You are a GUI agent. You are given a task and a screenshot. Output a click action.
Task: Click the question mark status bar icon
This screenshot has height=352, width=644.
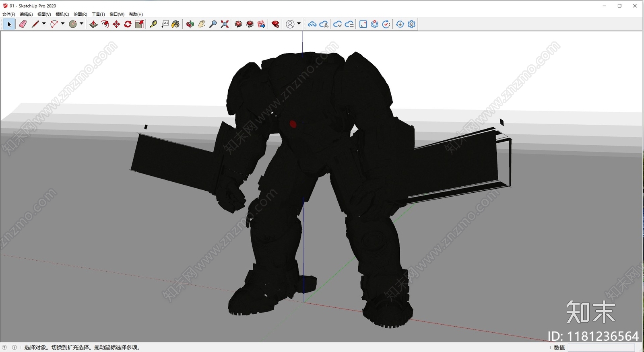[4, 347]
